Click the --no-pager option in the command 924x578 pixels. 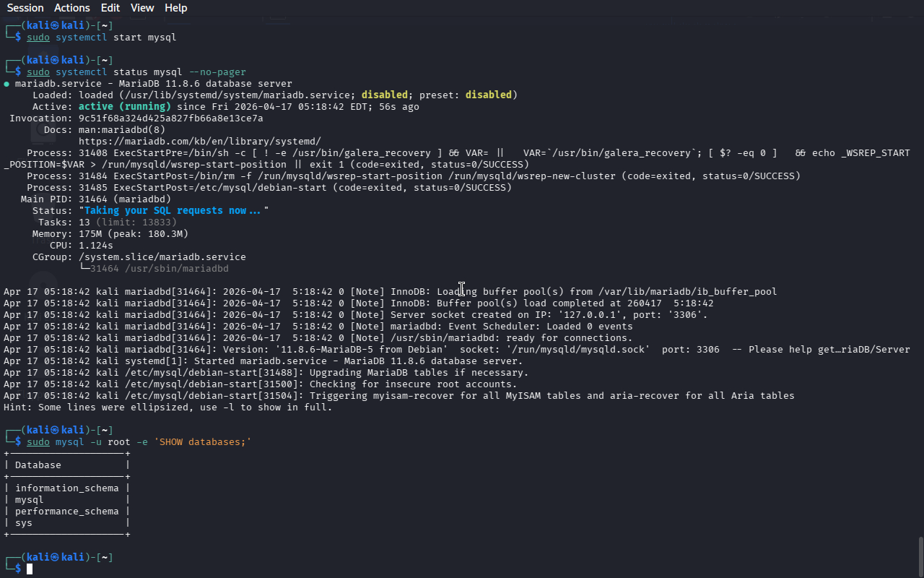tap(217, 72)
